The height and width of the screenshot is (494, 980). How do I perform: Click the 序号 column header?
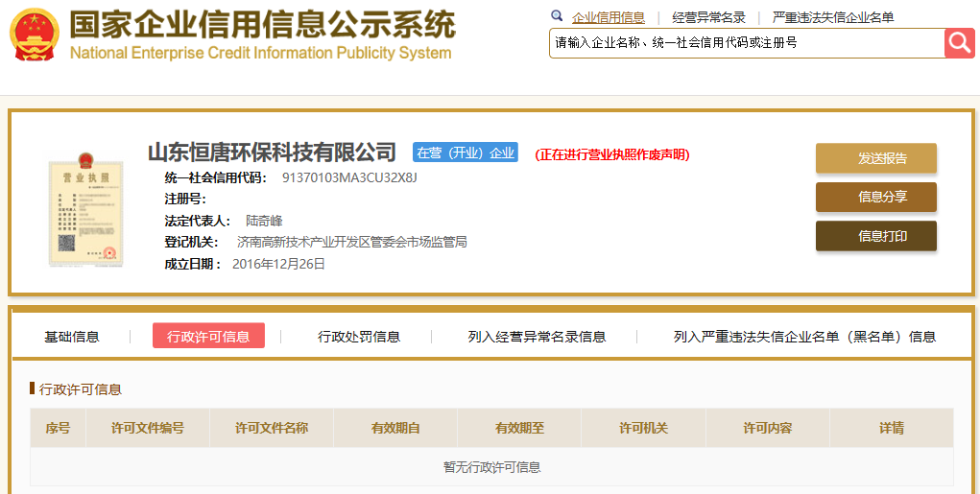(58, 428)
